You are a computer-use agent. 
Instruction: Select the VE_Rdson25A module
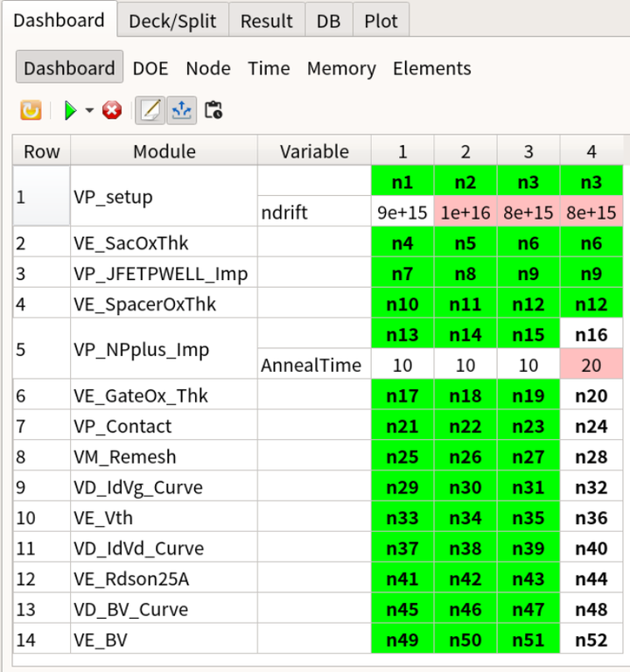tap(164, 578)
